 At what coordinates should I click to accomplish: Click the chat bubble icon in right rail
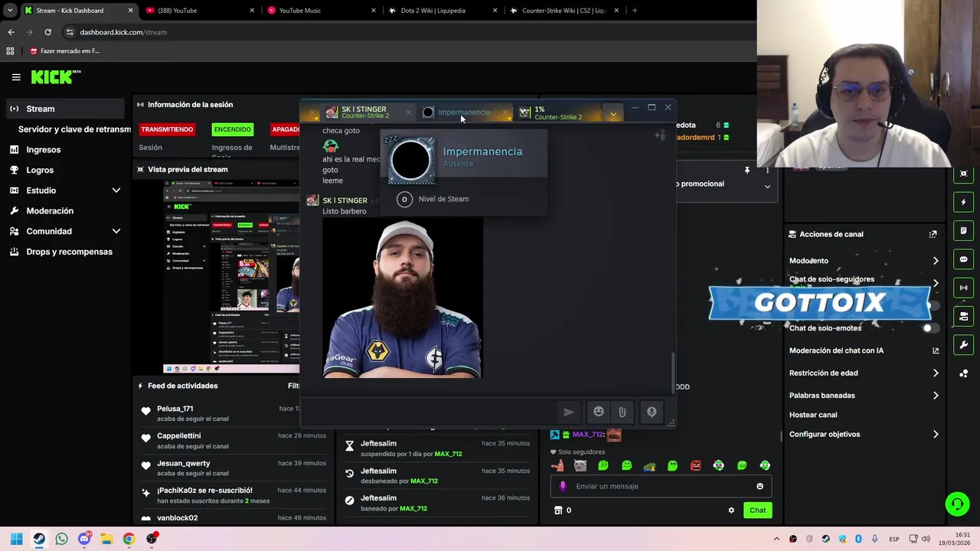(964, 259)
